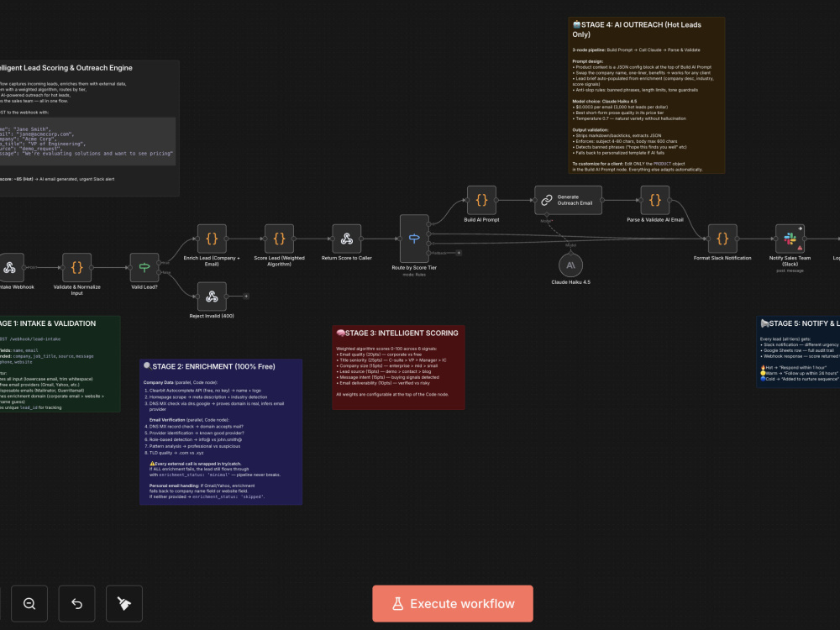
Task: Add node on Route fallback output plus
Action: click(x=459, y=253)
